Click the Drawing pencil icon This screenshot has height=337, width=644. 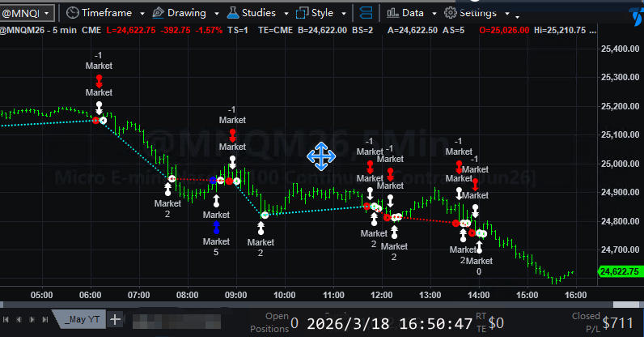pos(159,13)
